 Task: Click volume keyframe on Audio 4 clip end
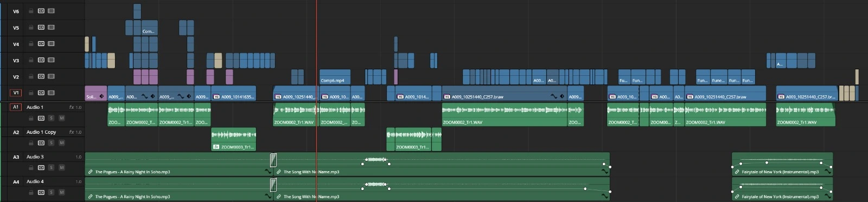(610, 192)
